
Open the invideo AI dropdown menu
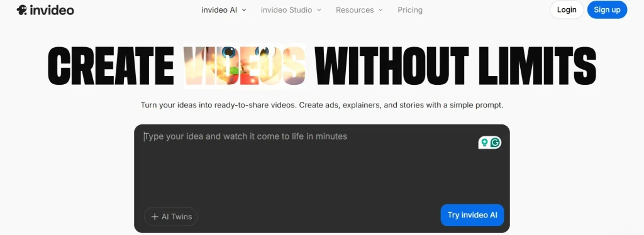tap(224, 10)
